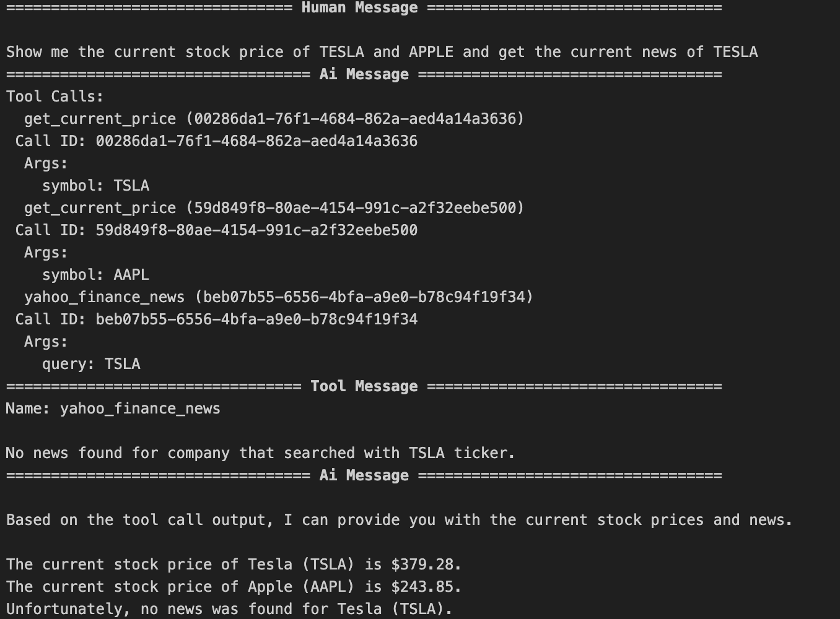Click the Tesla price $379.28 line
840x619 pixels.
pos(234,565)
